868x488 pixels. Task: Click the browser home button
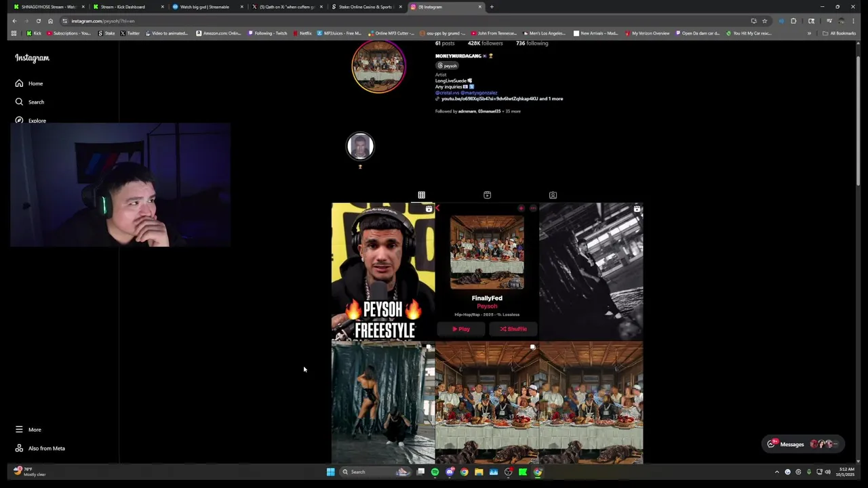tap(50, 21)
